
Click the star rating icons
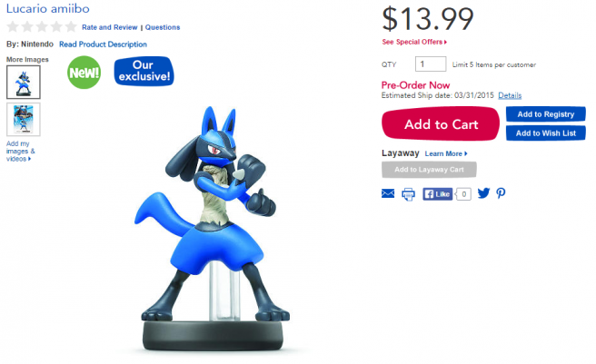tap(39, 27)
